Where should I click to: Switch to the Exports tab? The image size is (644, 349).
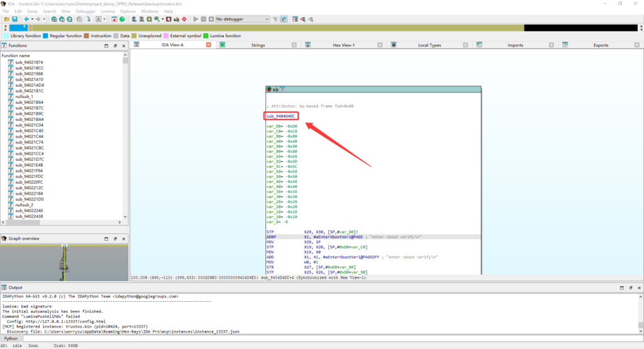pyautogui.click(x=601, y=45)
